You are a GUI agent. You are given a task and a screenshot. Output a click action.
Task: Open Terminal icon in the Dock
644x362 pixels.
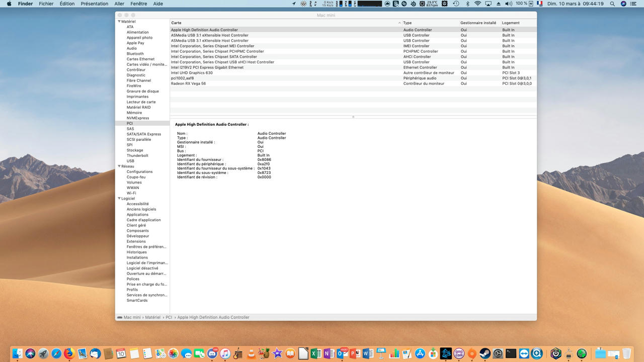coord(511,353)
